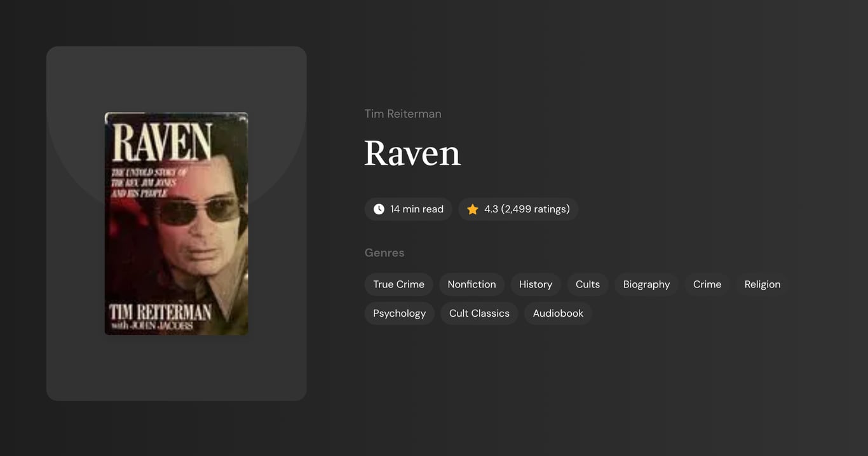This screenshot has height=456, width=868.
Task: Click the author name Tim Reiterman
Action: (403, 113)
